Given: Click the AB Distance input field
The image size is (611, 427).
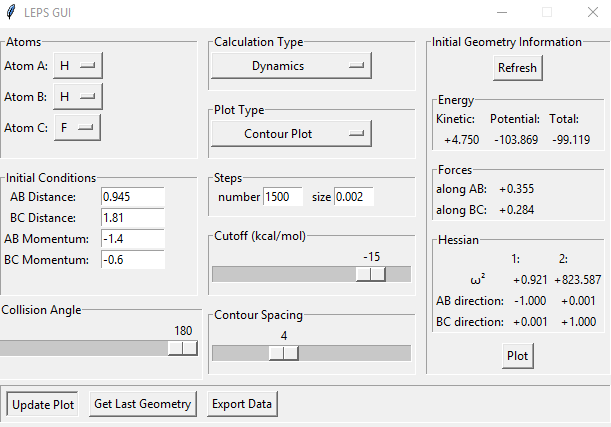Looking at the screenshot, I should (x=132, y=196).
